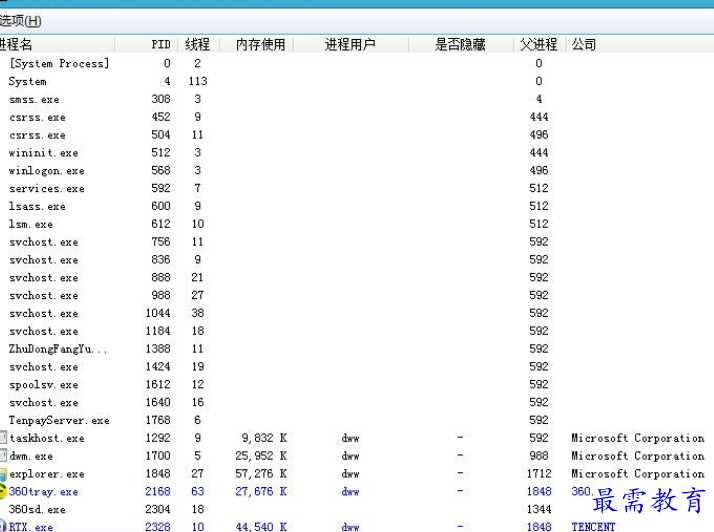The image size is (714, 532).
Task: Select svchost.exe with PID 756
Action: (x=44, y=242)
